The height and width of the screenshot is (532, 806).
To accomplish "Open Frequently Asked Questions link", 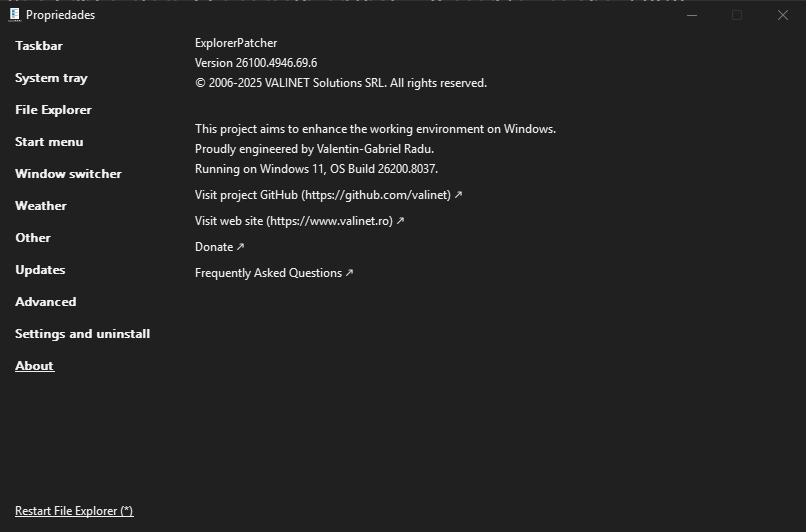I will pos(274,273).
